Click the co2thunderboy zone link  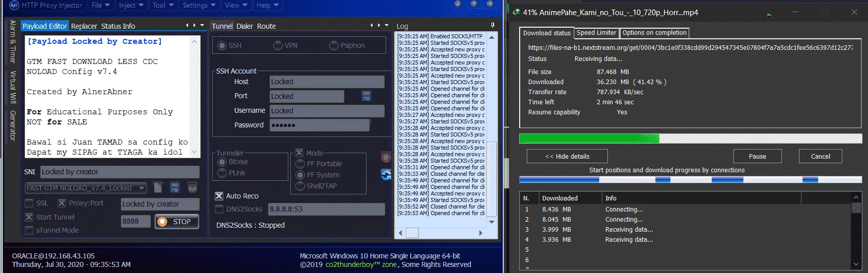[x=361, y=264]
